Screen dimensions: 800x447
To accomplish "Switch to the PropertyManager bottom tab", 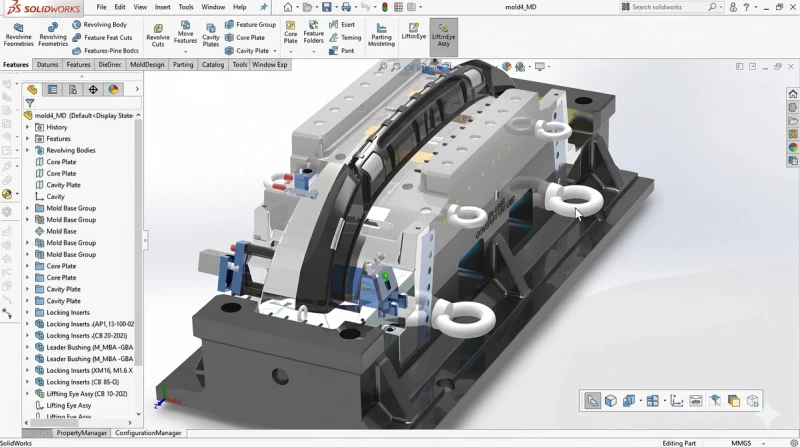I will tap(82, 433).
